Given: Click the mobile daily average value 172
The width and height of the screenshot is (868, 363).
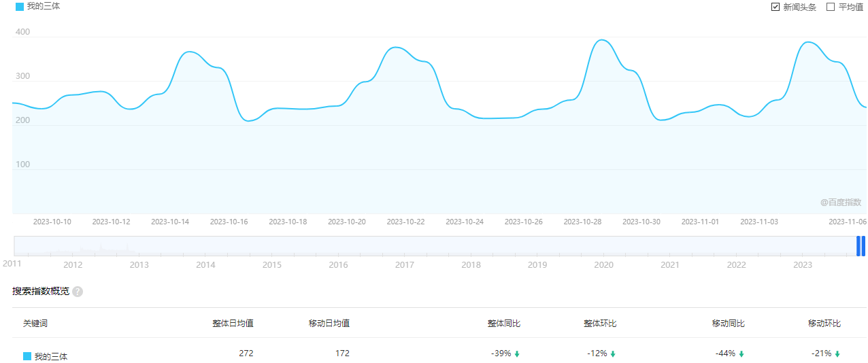Looking at the screenshot, I should (342, 353).
